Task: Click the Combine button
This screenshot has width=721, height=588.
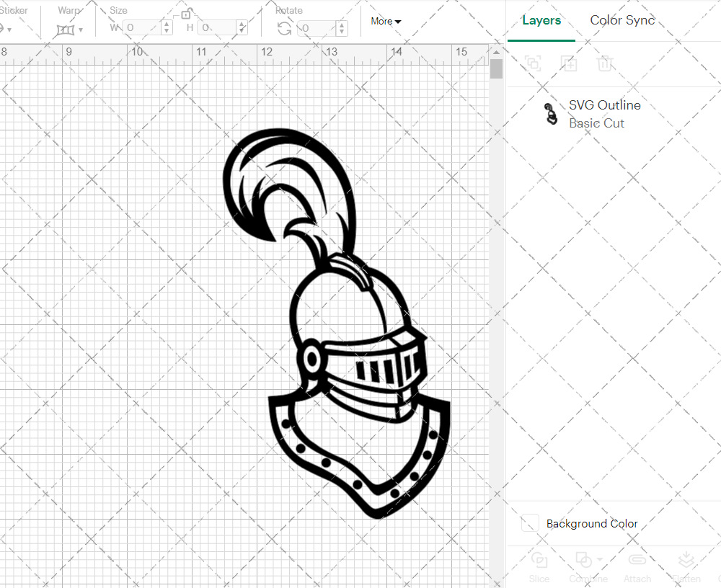Action: 588,569
